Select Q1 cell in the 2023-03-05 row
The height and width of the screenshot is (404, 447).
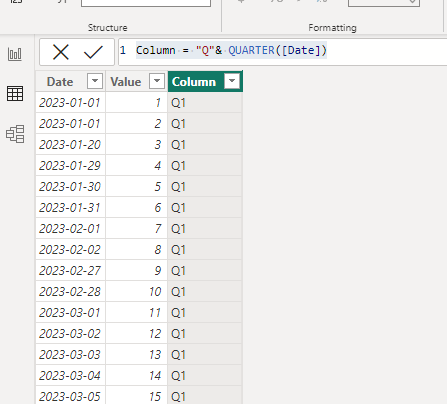point(205,396)
